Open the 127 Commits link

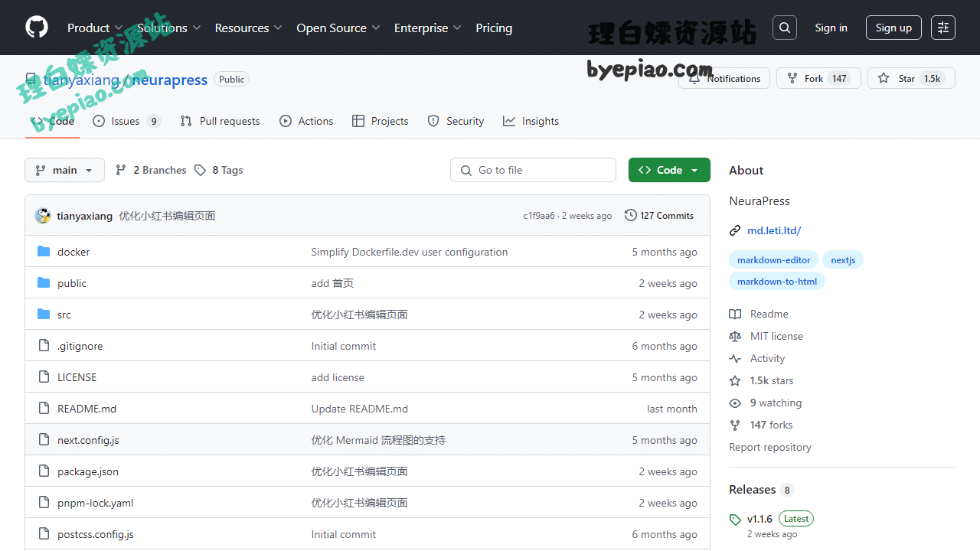coord(659,216)
